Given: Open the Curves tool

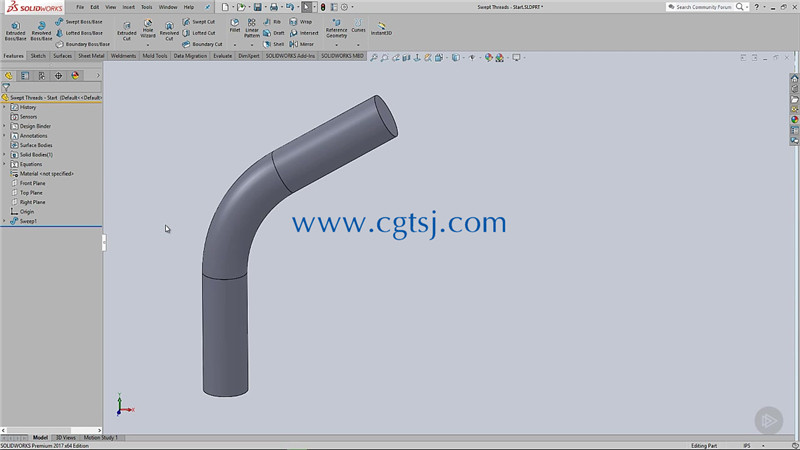Looking at the screenshot, I should (x=358, y=26).
